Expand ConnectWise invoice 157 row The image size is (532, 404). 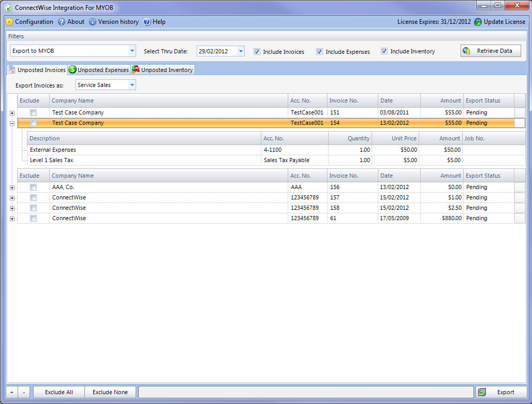(12, 198)
